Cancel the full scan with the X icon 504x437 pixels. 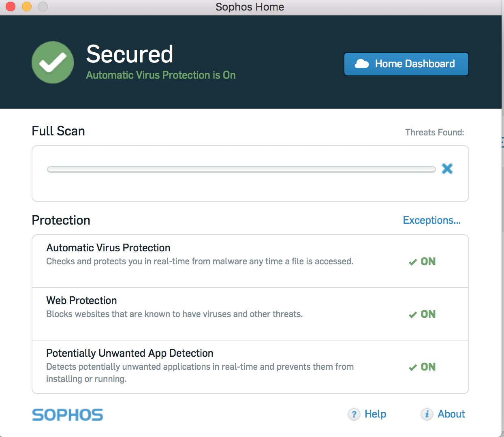tap(447, 169)
